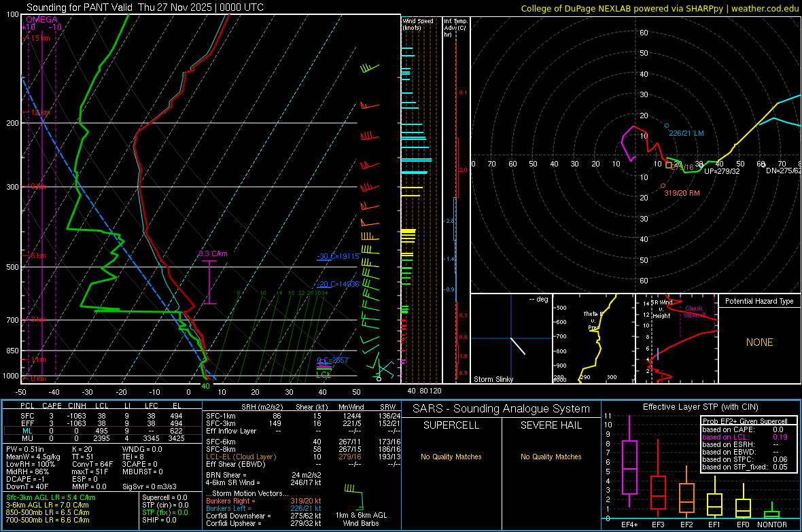
Task: Click the magenta 'based on LCL:' legend line
Action: click(x=745, y=437)
